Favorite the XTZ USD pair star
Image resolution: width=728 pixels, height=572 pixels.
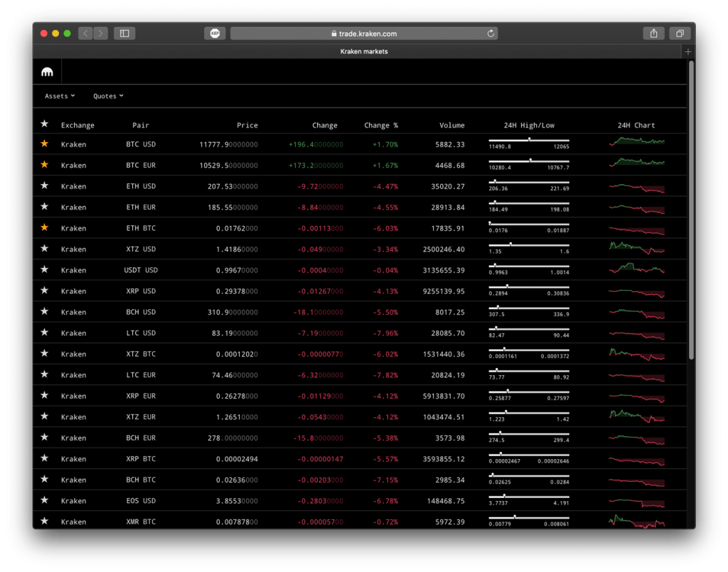[45, 249]
